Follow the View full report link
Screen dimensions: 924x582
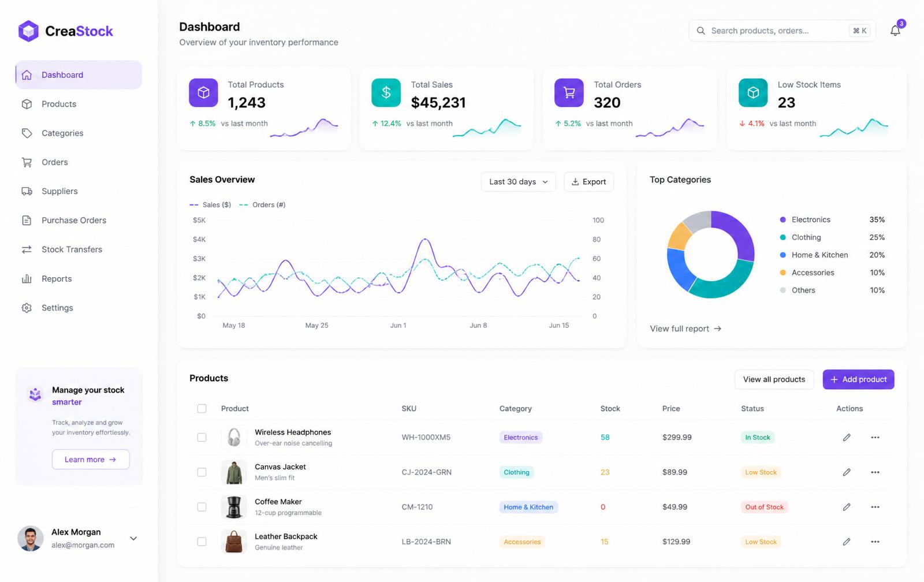(685, 329)
